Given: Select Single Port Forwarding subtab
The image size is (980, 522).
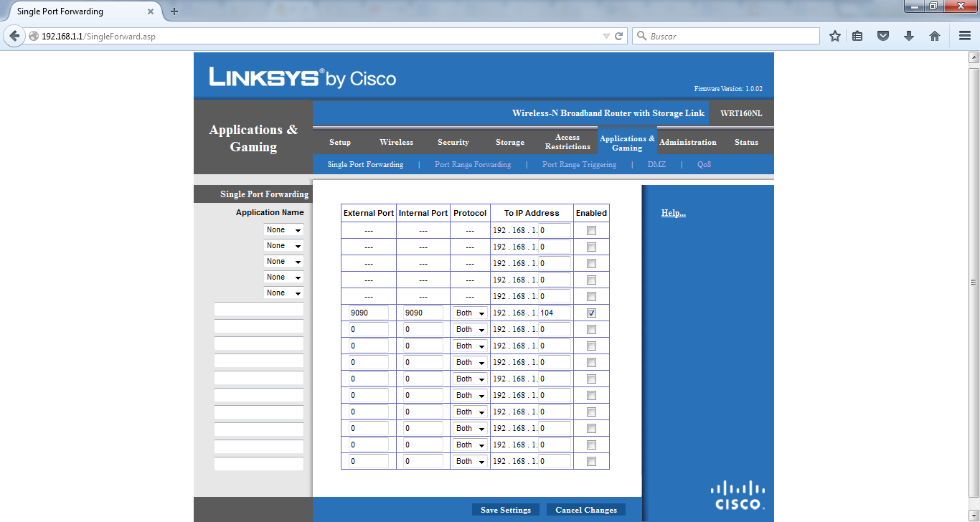Looking at the screenshot, I should click(365, 164).
